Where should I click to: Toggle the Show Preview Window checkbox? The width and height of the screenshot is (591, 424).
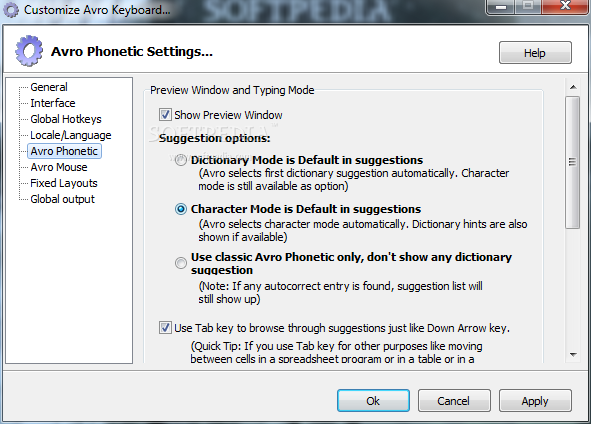click(165, 115)
